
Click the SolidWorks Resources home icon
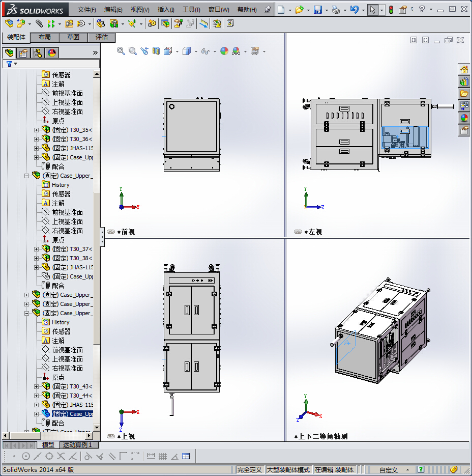(464, 70)
